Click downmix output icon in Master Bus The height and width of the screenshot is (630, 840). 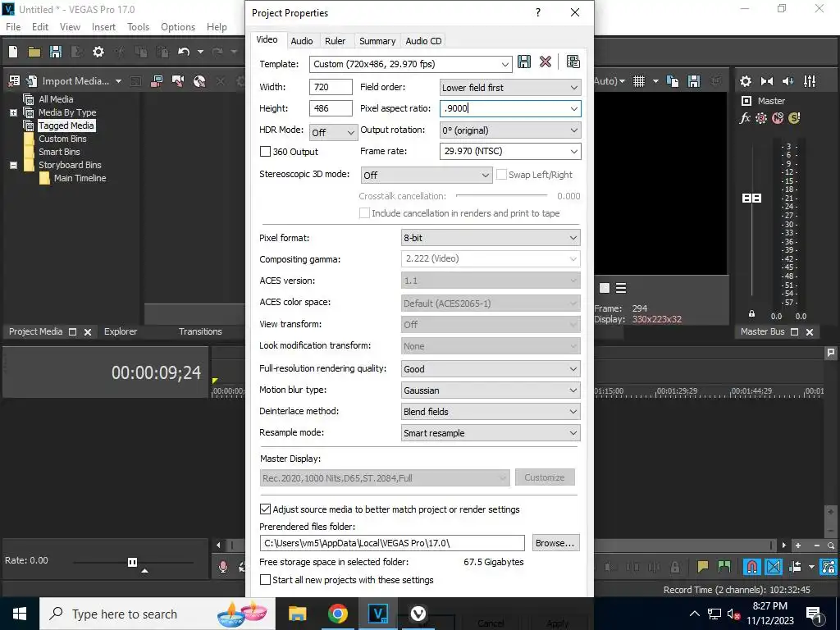[767, 81]
